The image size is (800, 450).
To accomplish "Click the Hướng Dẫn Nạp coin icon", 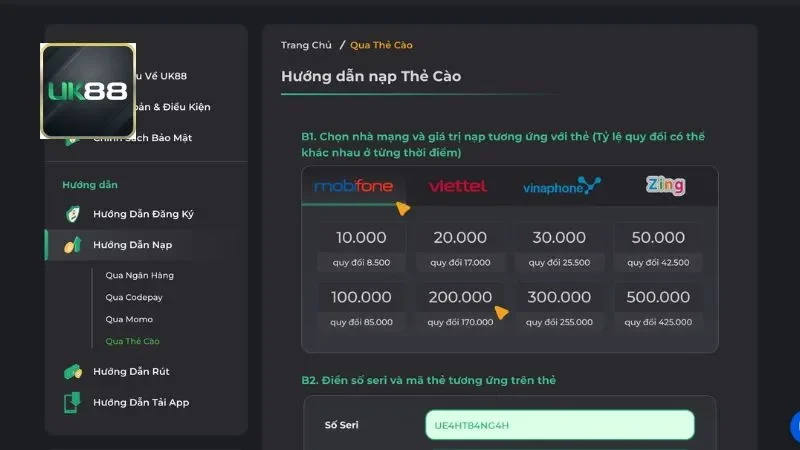I will coord(72,245).
